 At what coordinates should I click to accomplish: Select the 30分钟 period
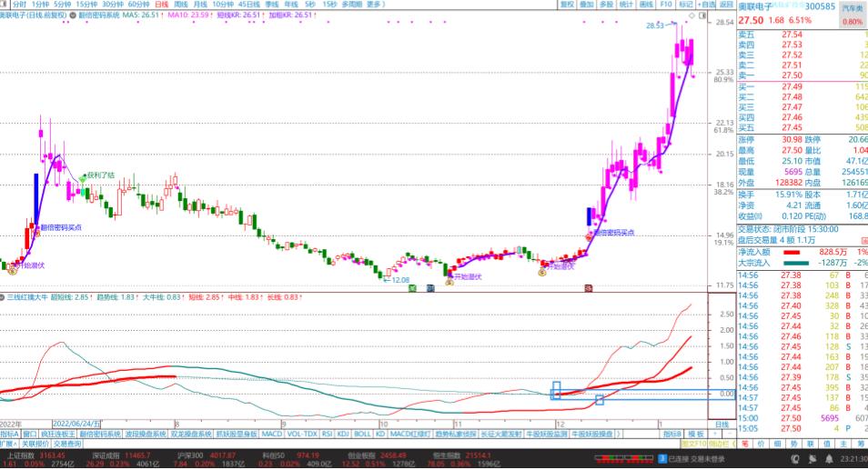click(113, 5)
